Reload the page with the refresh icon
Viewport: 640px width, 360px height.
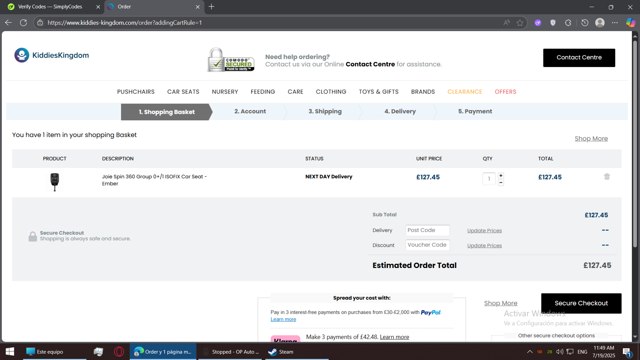[24, 23]
